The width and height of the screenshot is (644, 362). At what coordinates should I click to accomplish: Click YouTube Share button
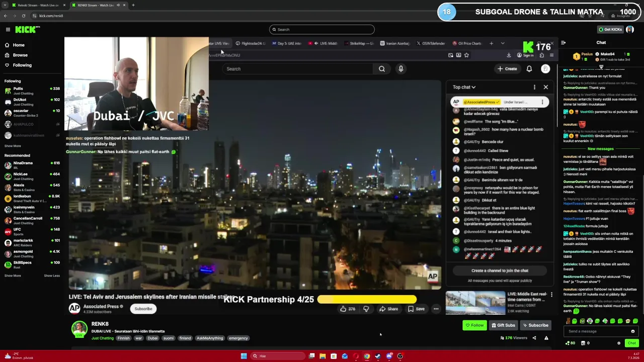[388, 309]
